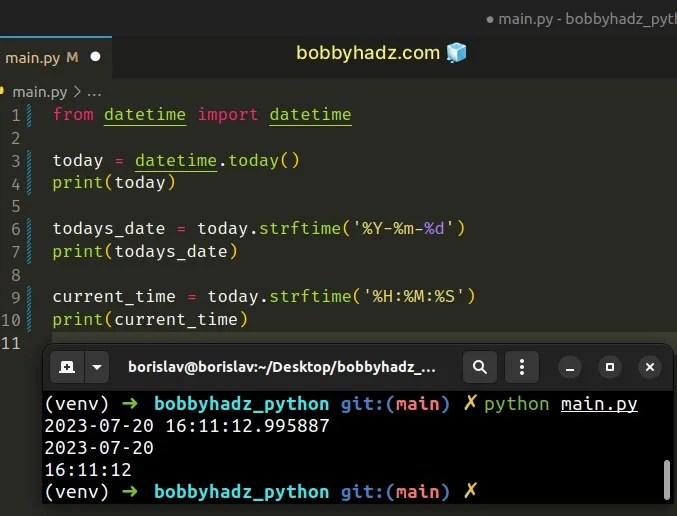Click the terminal scrollbar thumb
677x516 pixels.
click(667, 480)
